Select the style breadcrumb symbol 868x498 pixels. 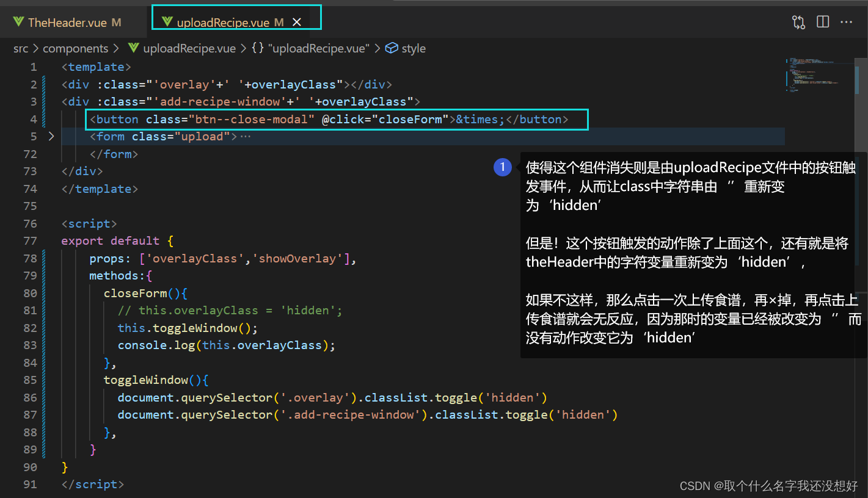pyautogui.click(x=414, y=48)
